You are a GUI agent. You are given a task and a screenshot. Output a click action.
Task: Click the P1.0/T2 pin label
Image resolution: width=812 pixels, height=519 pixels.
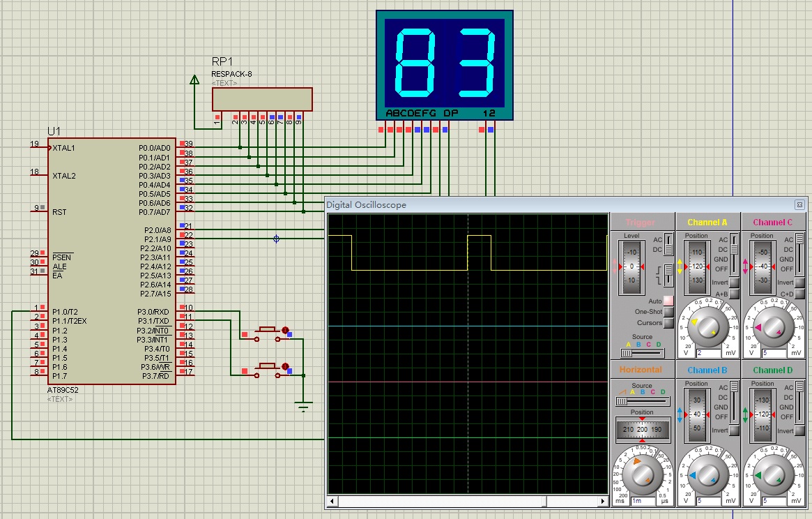click(x=66, y=312)
